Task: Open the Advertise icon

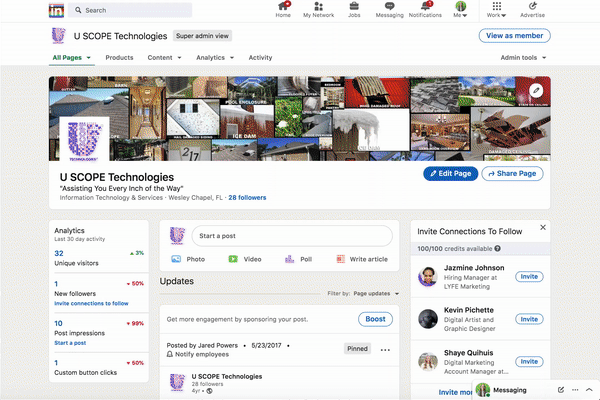Action: coord(532,6)
